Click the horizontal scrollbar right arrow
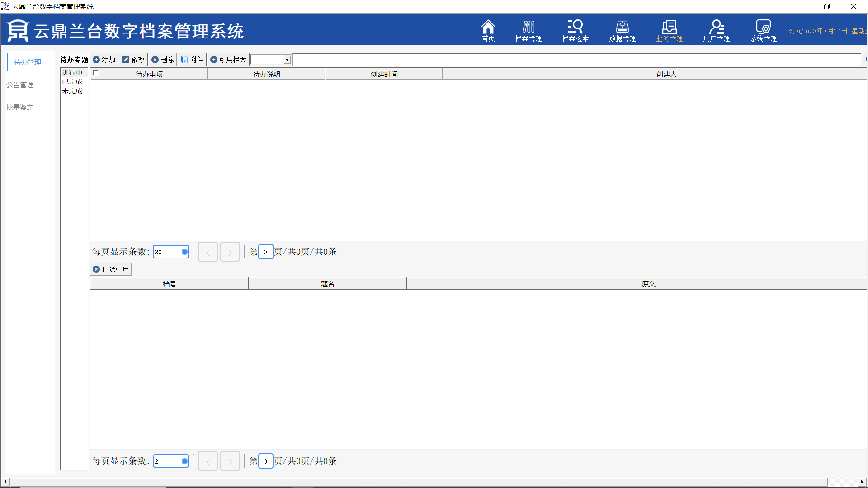This screenshot has width=868, height=488. 862,482
